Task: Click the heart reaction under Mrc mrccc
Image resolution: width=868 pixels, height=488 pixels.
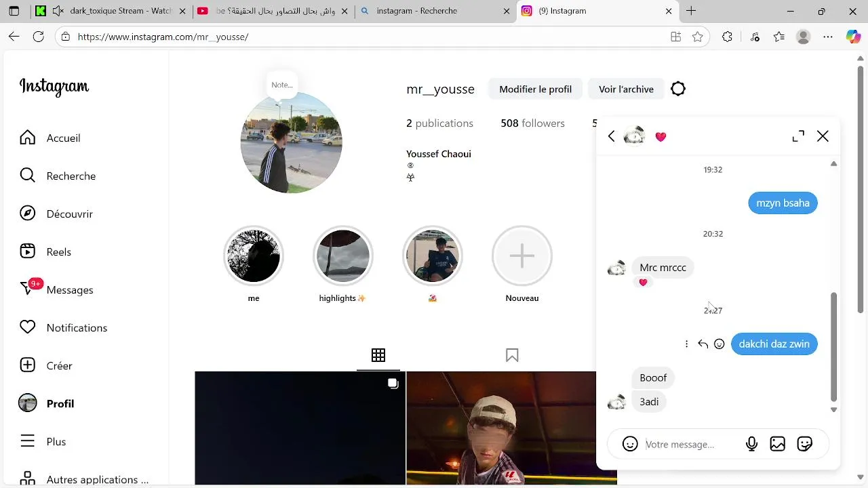Action: click(643, 283)
